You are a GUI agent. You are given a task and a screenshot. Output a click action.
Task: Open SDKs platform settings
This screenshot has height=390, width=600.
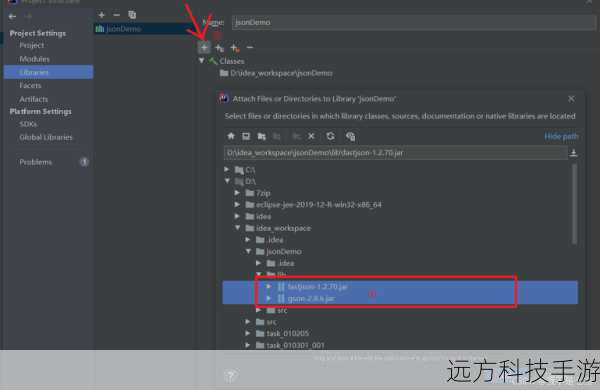coord(28,124)
